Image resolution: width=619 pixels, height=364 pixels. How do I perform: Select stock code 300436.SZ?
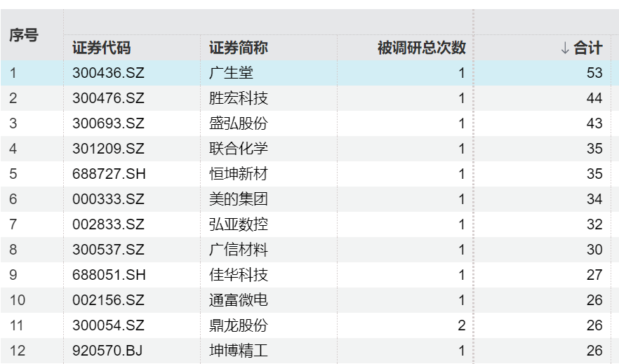(108, 73)
